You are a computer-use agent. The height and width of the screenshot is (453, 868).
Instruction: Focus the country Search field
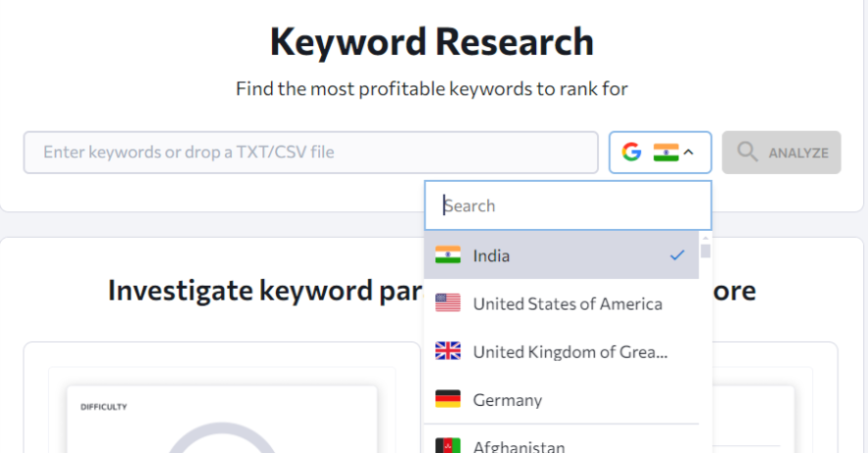click(568, 205)
